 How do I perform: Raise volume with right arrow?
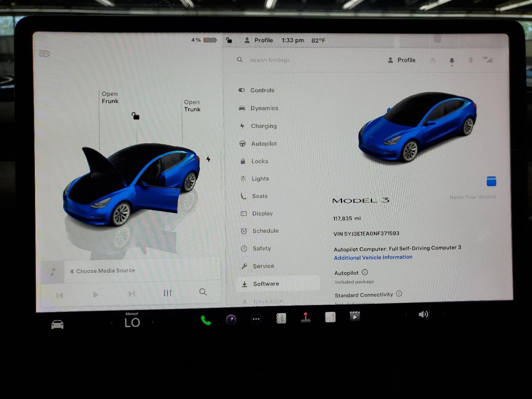click(x=443, y=314)
